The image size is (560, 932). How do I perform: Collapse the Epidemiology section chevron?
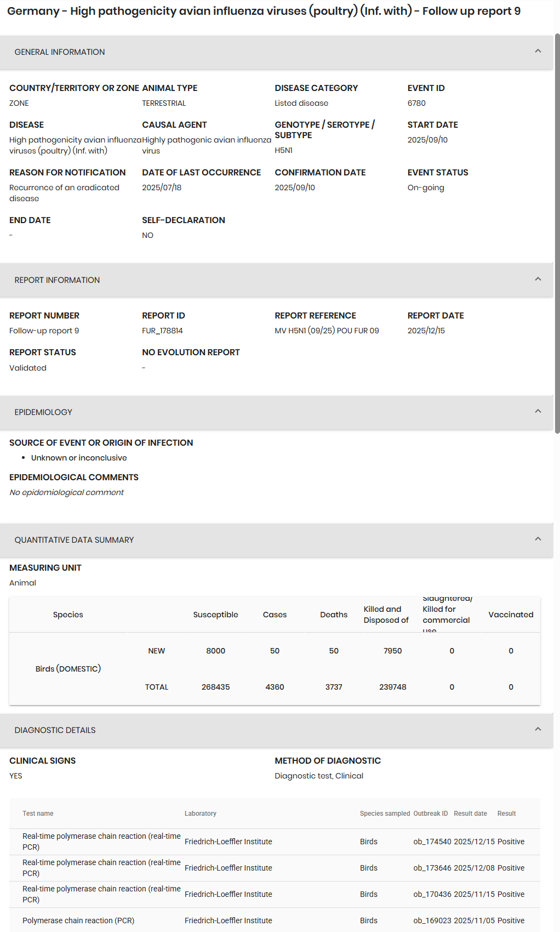(538, 411)
